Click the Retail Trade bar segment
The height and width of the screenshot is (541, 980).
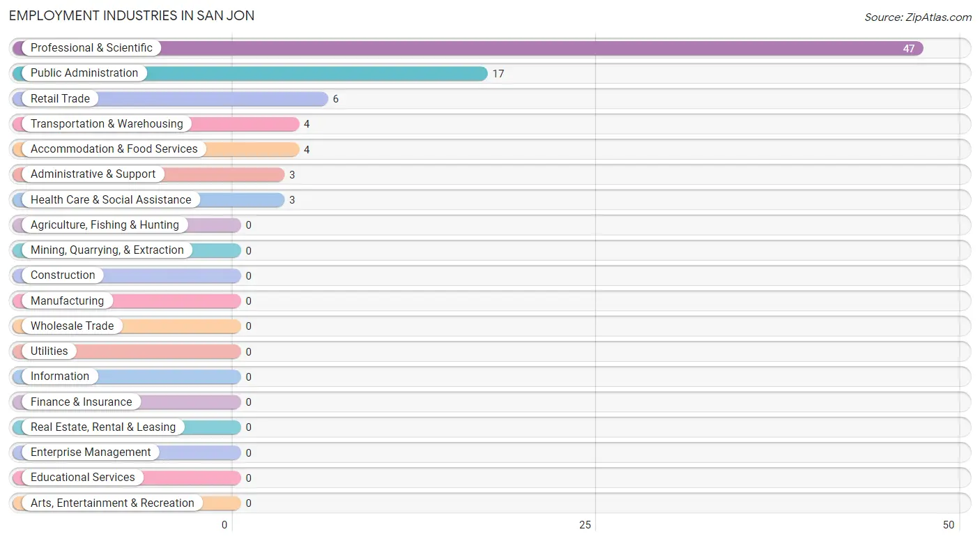click(170, 99)
